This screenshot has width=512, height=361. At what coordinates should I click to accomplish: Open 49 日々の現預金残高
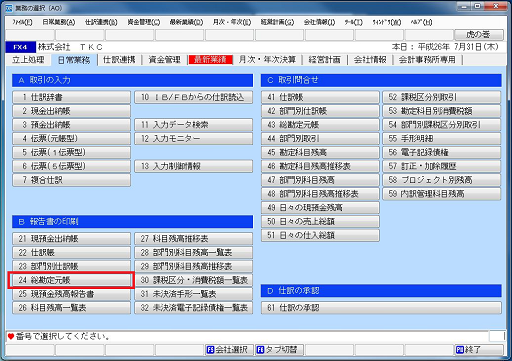tap(320, 208)
